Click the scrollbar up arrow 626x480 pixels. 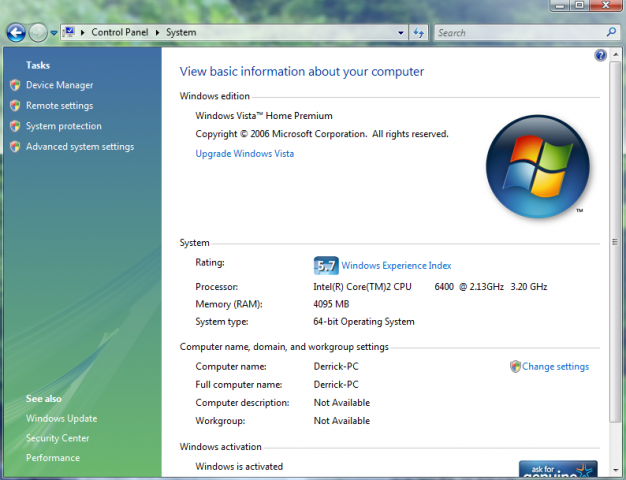point(615,55)
